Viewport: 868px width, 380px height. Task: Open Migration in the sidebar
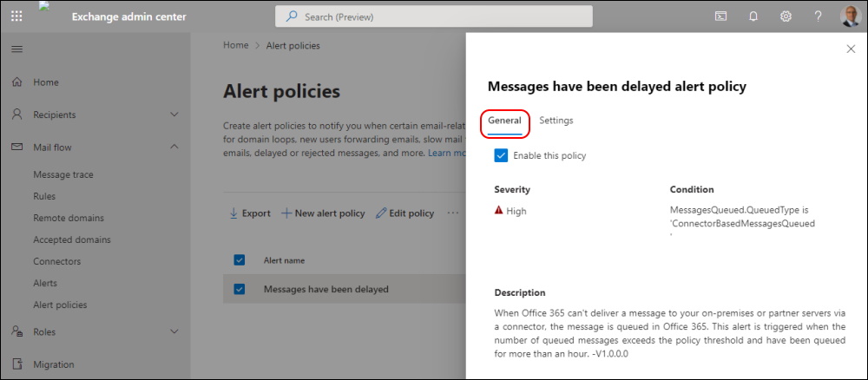(x=54, y=364)
